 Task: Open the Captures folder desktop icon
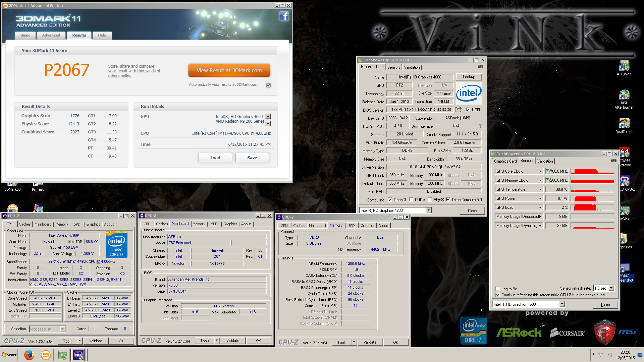[x=625, y=241]
